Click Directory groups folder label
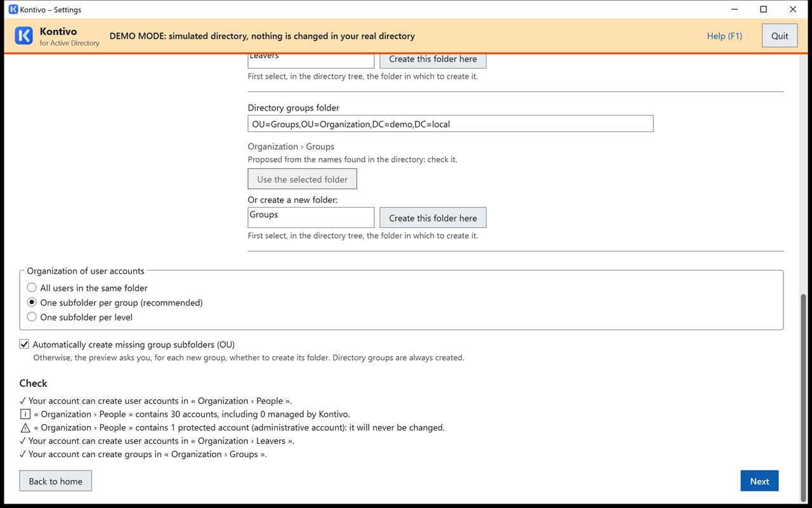This screenshot has width=812, height=508. [294, 108]
